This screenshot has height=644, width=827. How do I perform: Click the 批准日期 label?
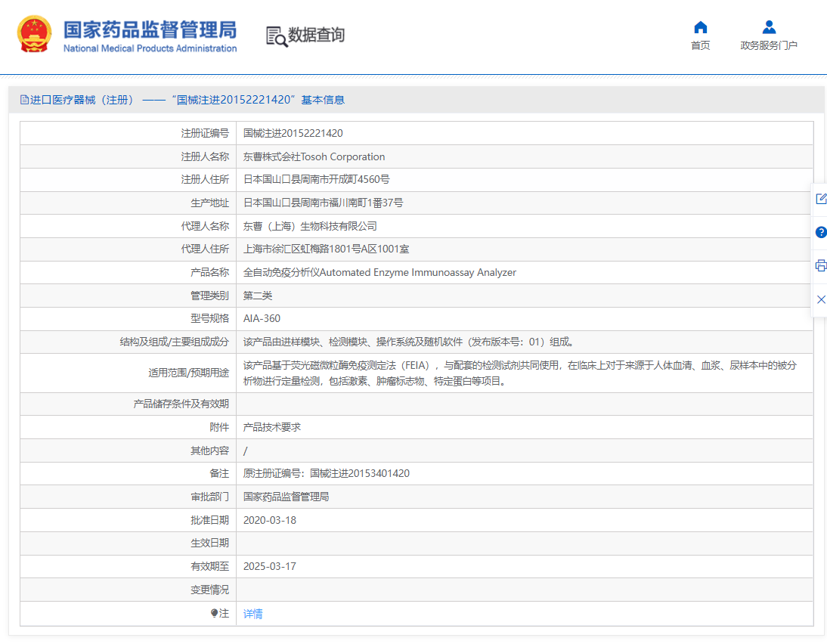[210, 520]
